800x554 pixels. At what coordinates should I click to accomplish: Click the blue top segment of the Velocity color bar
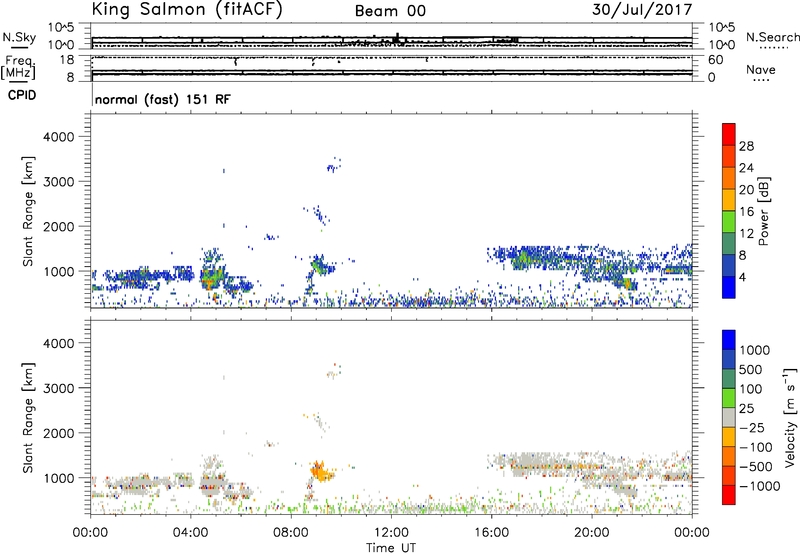729,340
